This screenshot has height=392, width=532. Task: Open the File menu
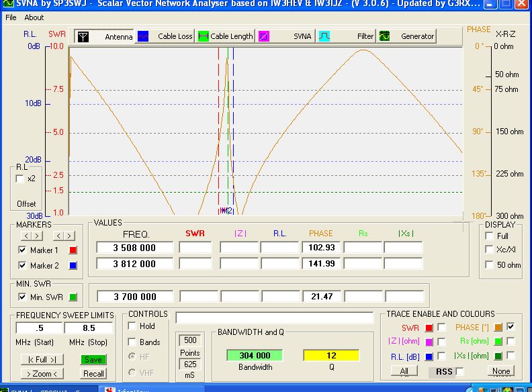(11, 17)
